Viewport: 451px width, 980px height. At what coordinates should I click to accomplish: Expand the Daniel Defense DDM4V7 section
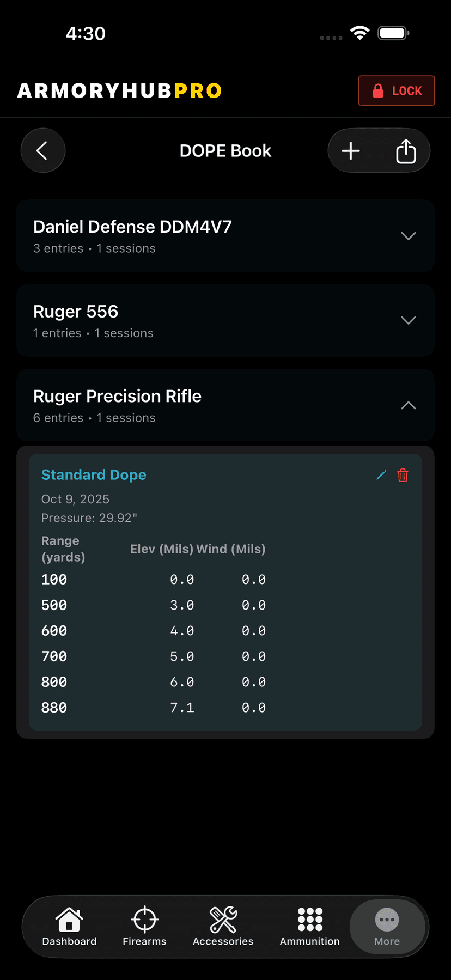(408, 236)
